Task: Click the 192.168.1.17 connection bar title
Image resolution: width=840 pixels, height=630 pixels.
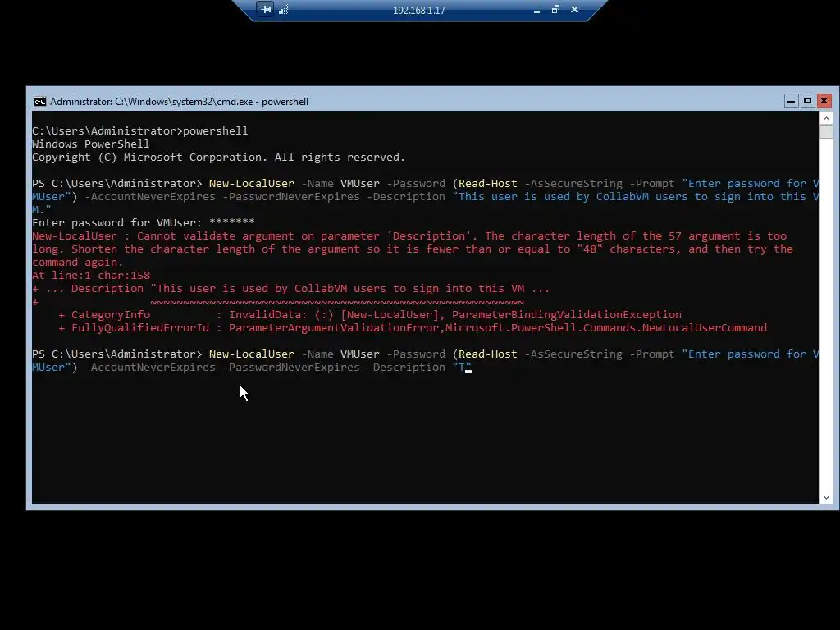Action: pyautogui.click(x=419, y=10)
